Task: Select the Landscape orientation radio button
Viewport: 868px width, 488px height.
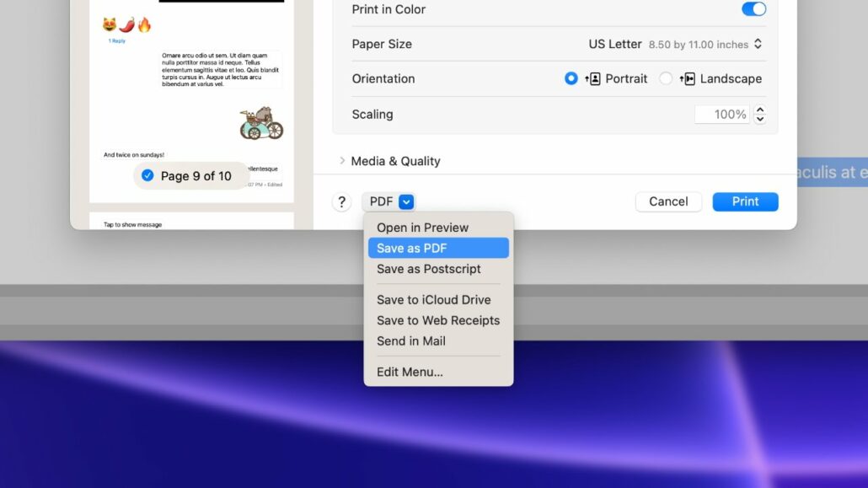Action: [x=666, y=78]
